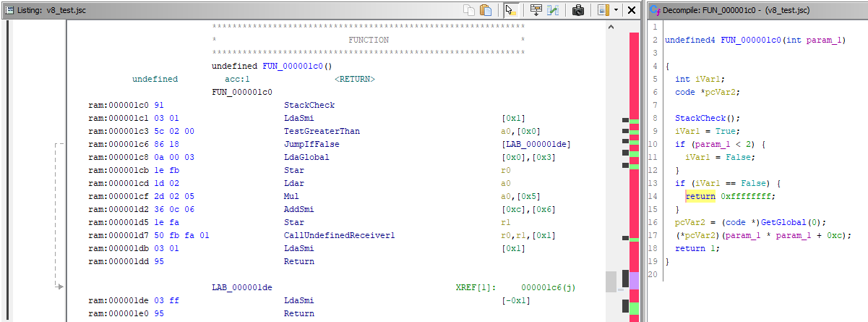Click the LAB_000001de label
Screen dimensions: 868x322
(242, 287)
